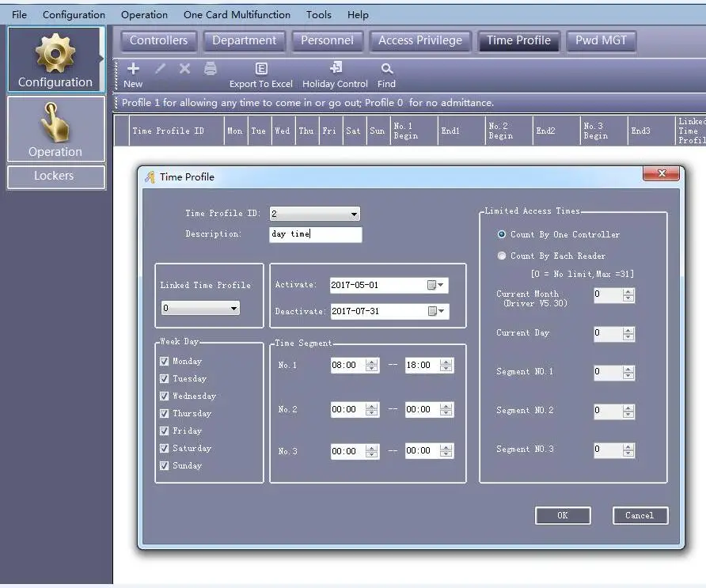Click the Time Profile ID column header

[x=176, y=131]
